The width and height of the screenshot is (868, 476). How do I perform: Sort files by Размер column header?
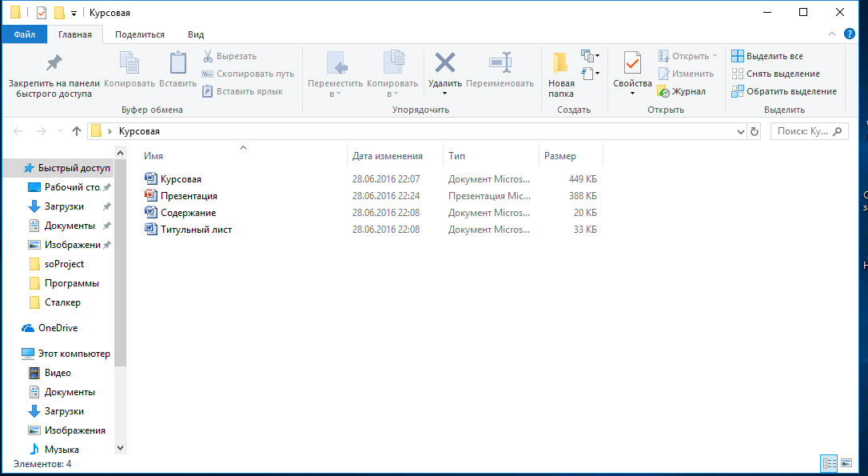560,156
